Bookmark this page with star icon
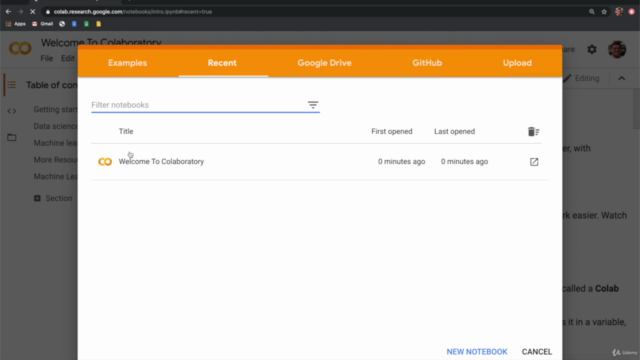640x360 pixels. tap(604, 12)
